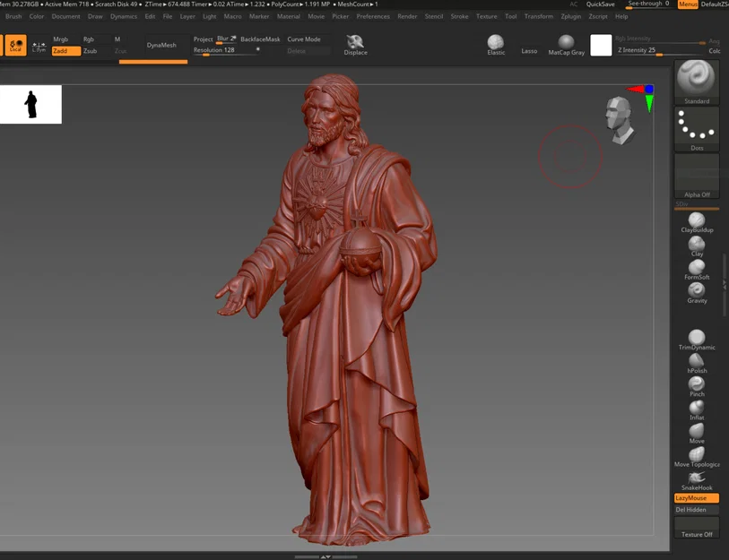Click the right tray divider handle
Screen dimensions: 729x560
(725, 285)
